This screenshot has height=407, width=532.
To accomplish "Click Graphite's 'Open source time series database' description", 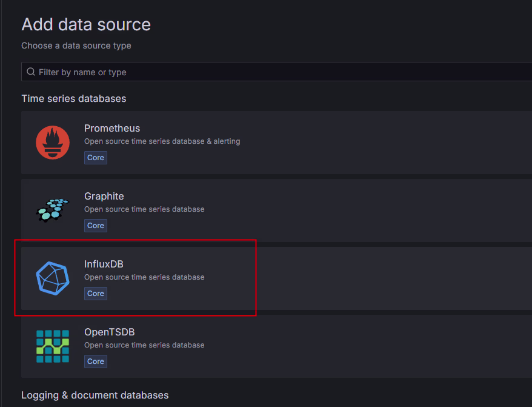I will 144,209.
